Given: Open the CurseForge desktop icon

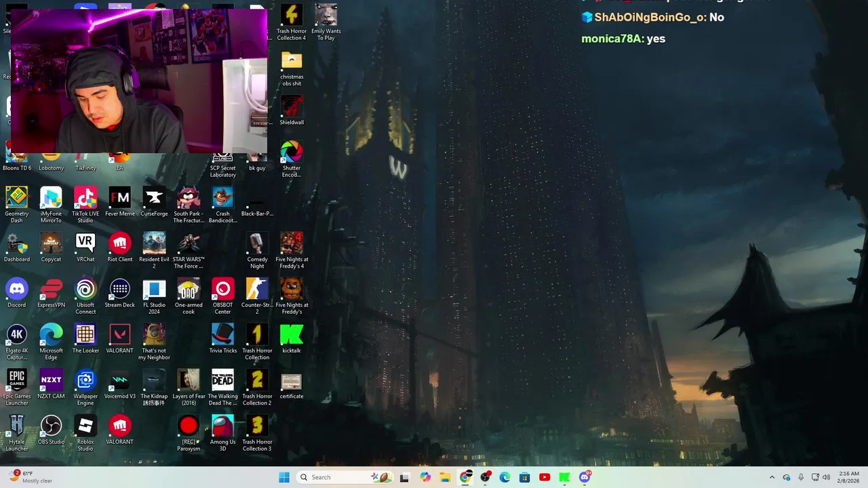Looking at the screenshot, I should [x=154, y=202].
